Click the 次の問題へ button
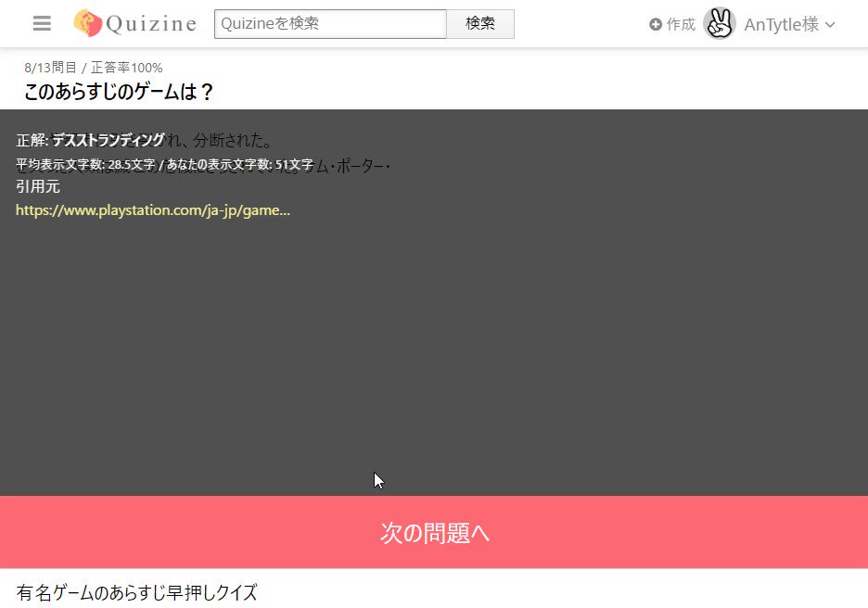This screenshot has height=608, width=868. [x=434, y=532]
